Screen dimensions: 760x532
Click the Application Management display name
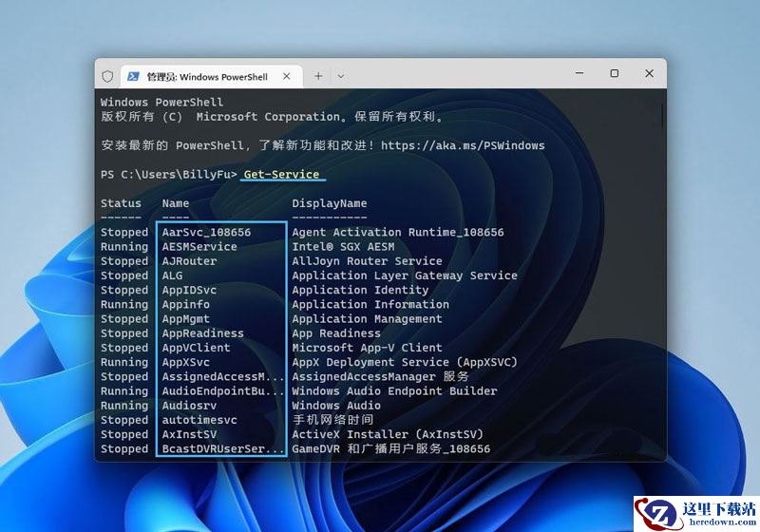click(367, 319)
